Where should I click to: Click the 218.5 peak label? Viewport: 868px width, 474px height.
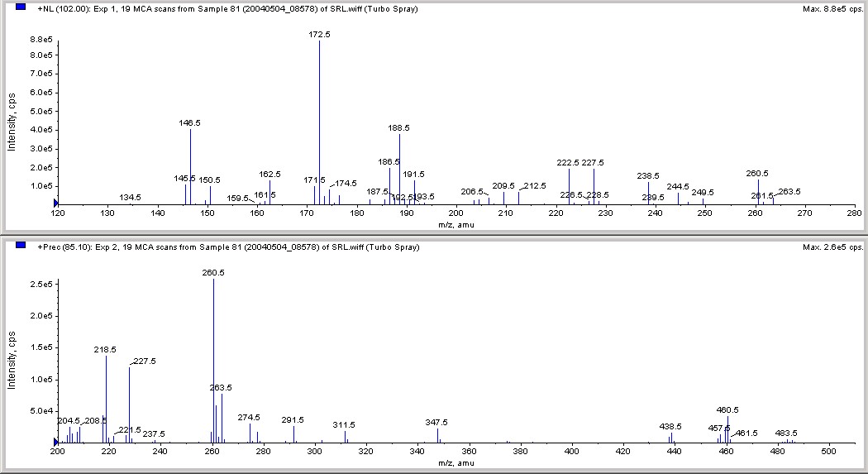[x=105, y=350]
